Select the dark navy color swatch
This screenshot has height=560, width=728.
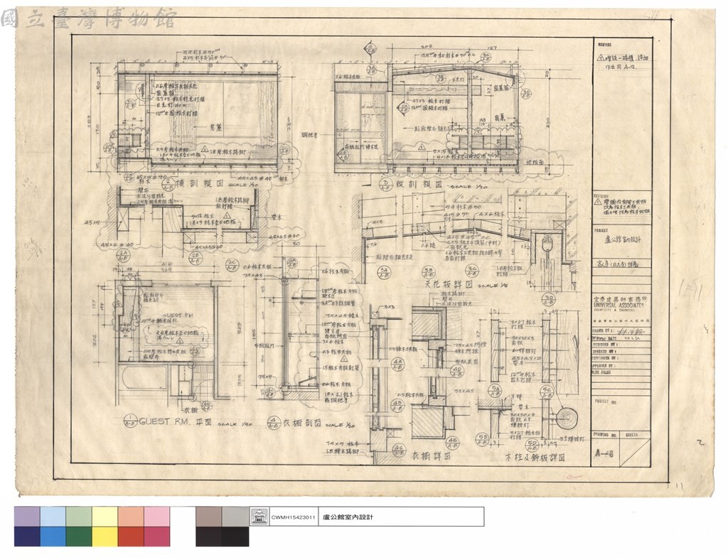coord(27,537)
